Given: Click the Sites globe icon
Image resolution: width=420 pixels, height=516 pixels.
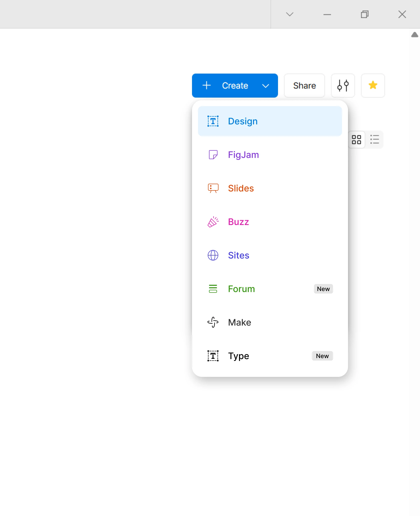Looking at the screenshot, I should [x=213, y=255].
